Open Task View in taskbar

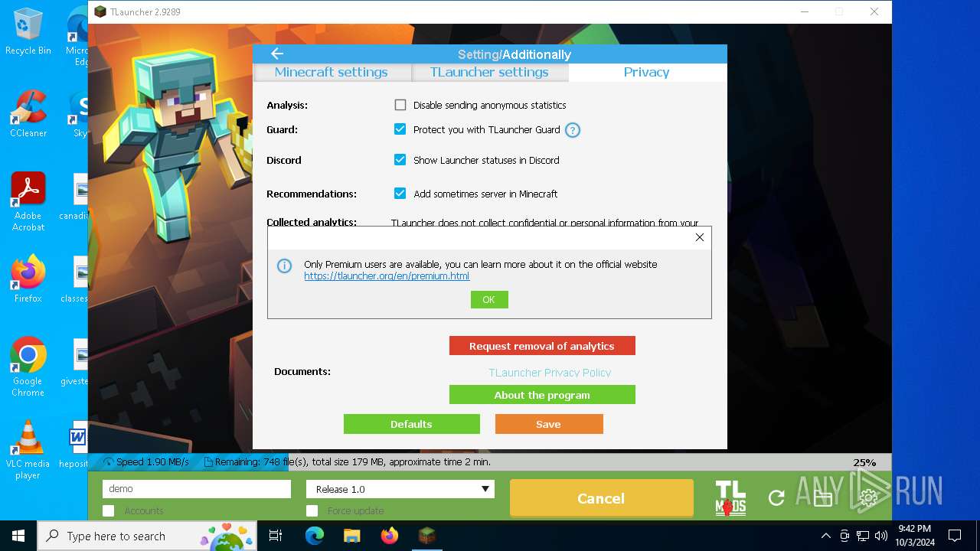coord(276,536)
